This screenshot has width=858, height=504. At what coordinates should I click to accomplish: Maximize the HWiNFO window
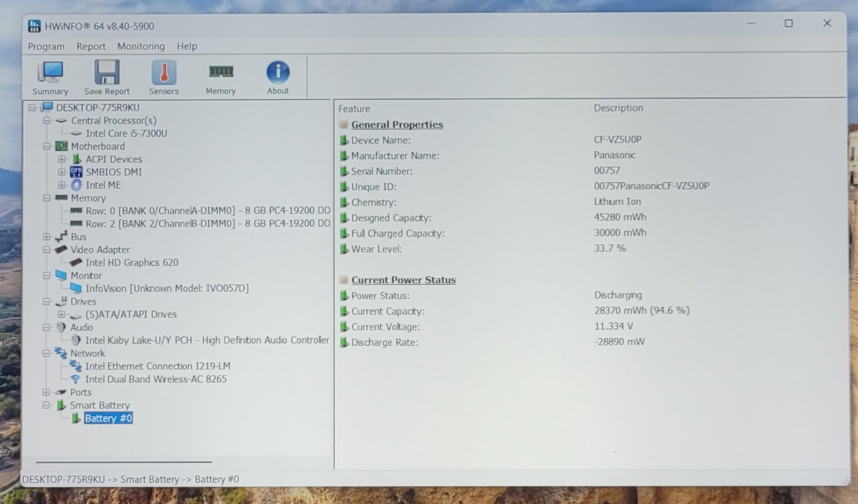788,24
